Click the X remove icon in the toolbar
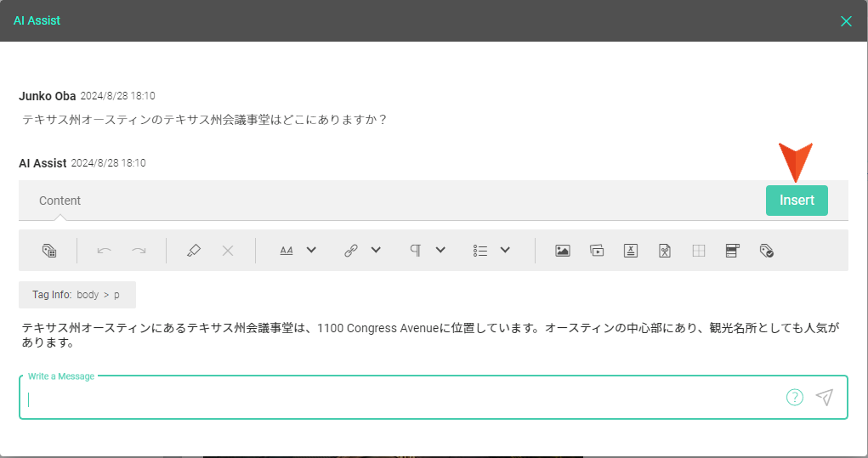The width and height of the screenshot is (868, 458). (228, 251)
